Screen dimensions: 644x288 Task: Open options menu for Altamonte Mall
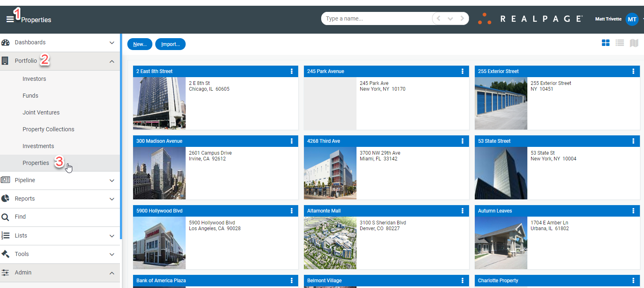pos(462,211)
